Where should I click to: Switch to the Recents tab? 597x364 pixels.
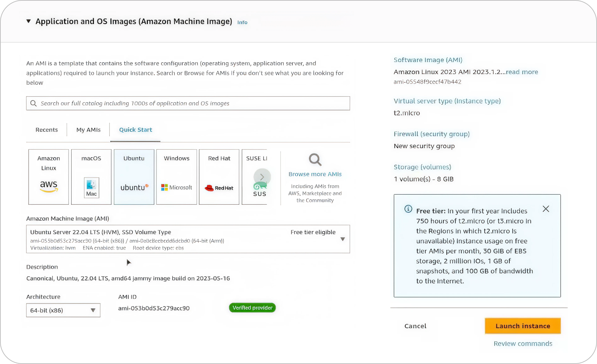(x=47, y=130)
